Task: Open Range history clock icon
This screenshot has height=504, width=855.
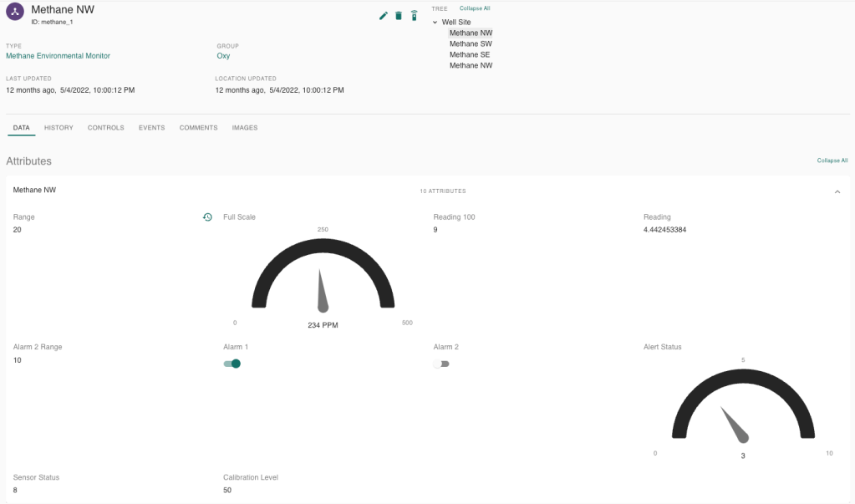Action: click(207, 217)
